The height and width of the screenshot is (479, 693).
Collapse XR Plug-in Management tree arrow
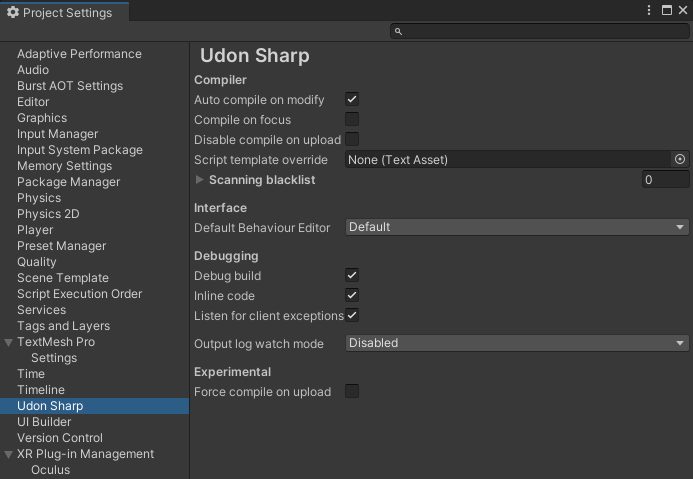click(8, 454)
